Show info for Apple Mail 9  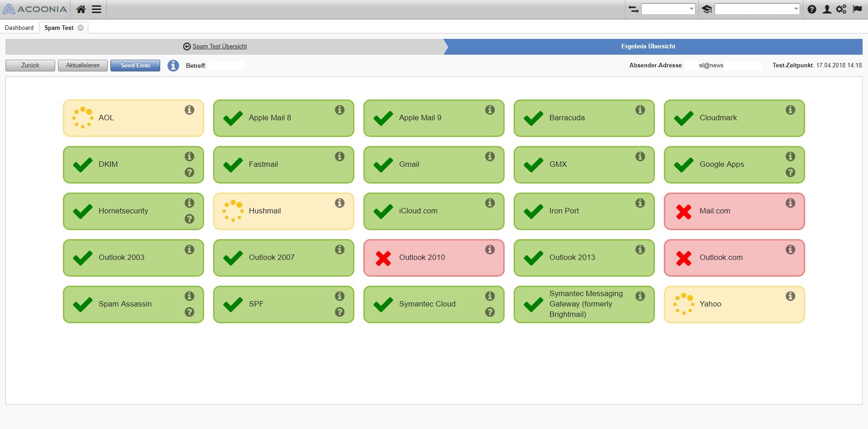tap(490, 110)
